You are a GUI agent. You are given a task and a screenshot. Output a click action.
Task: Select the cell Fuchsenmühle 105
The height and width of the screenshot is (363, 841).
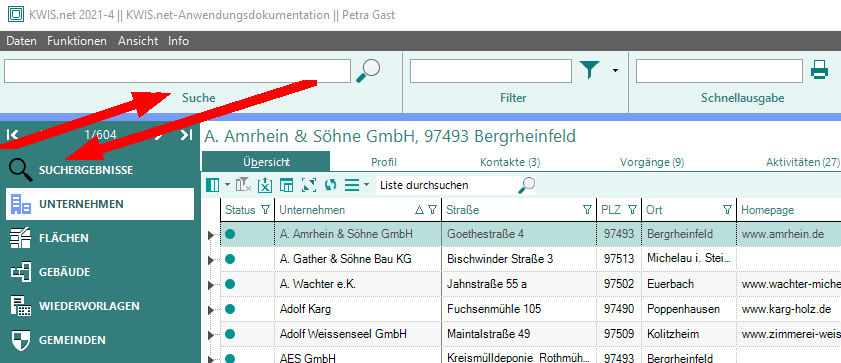[x=519, y=309]
